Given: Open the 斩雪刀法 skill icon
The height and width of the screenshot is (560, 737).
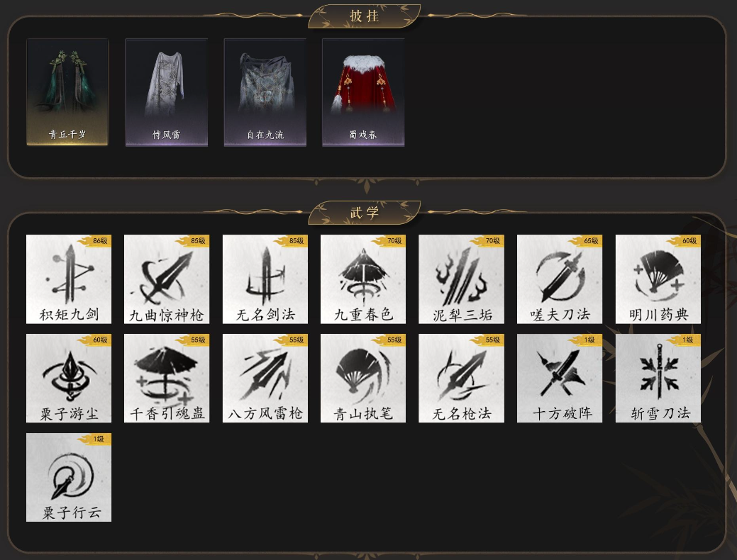Looking at the screenshot, I should click(x=658, y=379).
